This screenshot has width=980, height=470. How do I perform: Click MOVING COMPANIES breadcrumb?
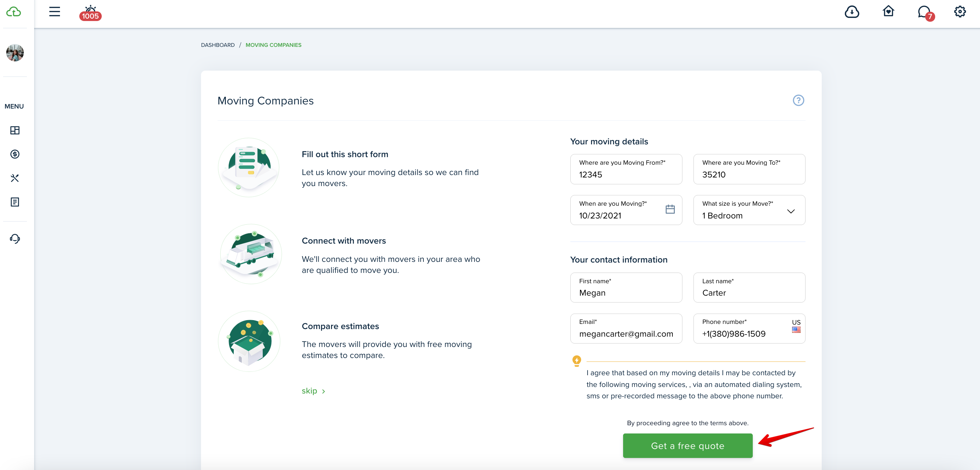click(x=273, y=45)
